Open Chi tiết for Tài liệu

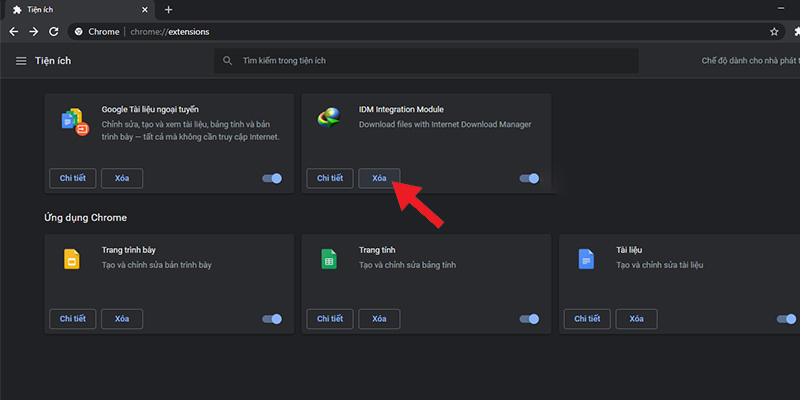(x=587, y=319)
